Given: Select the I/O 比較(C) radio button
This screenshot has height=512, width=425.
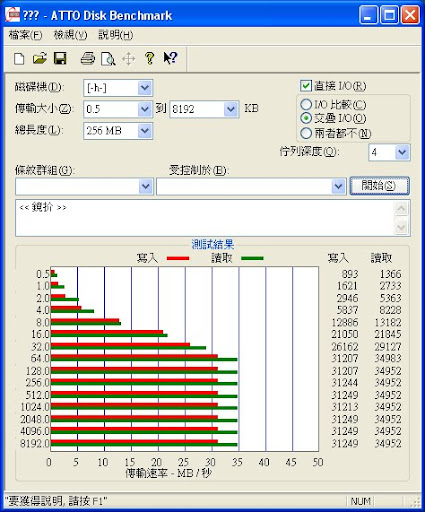Looking at the screenshot, I should [306, 105].
